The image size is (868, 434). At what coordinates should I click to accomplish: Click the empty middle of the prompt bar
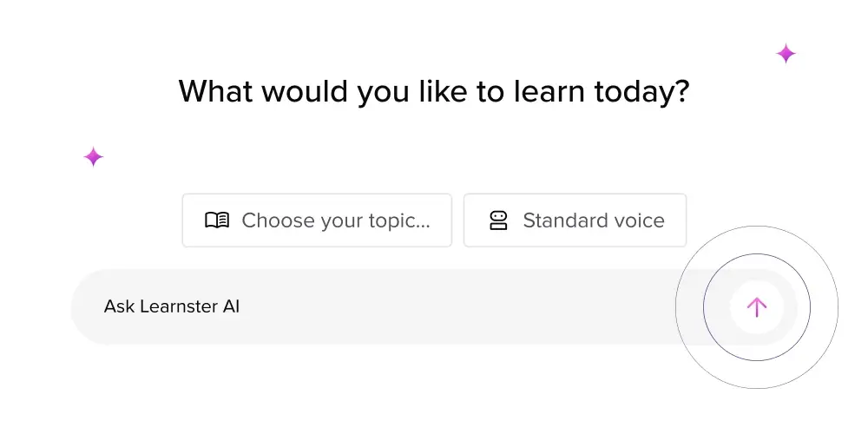tap(434, 306)
